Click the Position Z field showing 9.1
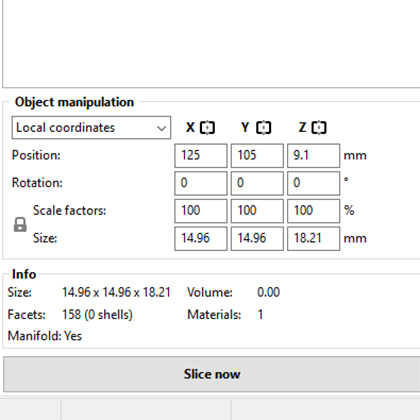The height and width of the screenshot is (420, 420). [x=313, y=156]
